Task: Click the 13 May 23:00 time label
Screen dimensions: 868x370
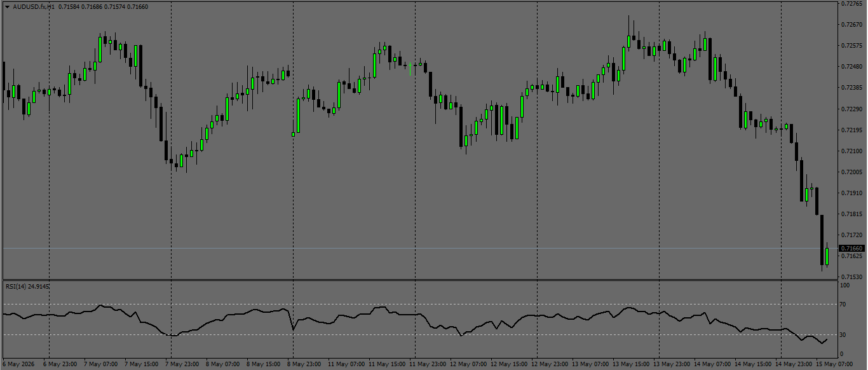Action: pyautogui.click(x=671, y=364)
